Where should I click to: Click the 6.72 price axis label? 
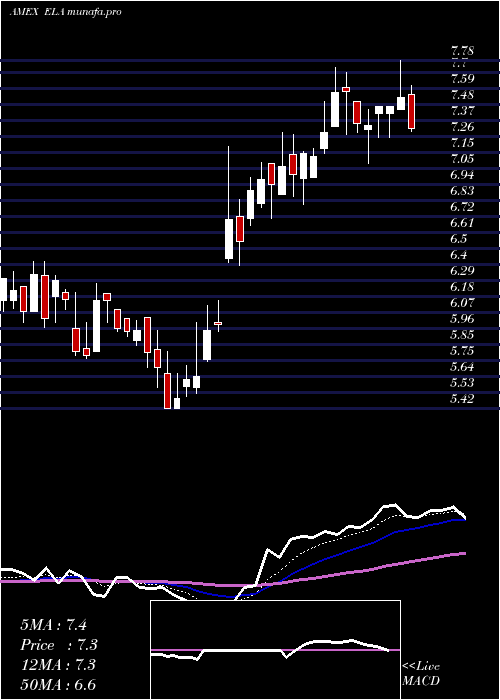462,207
